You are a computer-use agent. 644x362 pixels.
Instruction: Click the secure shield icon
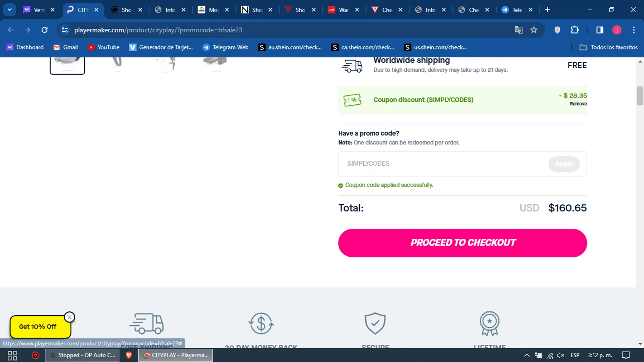click(375, 324)
